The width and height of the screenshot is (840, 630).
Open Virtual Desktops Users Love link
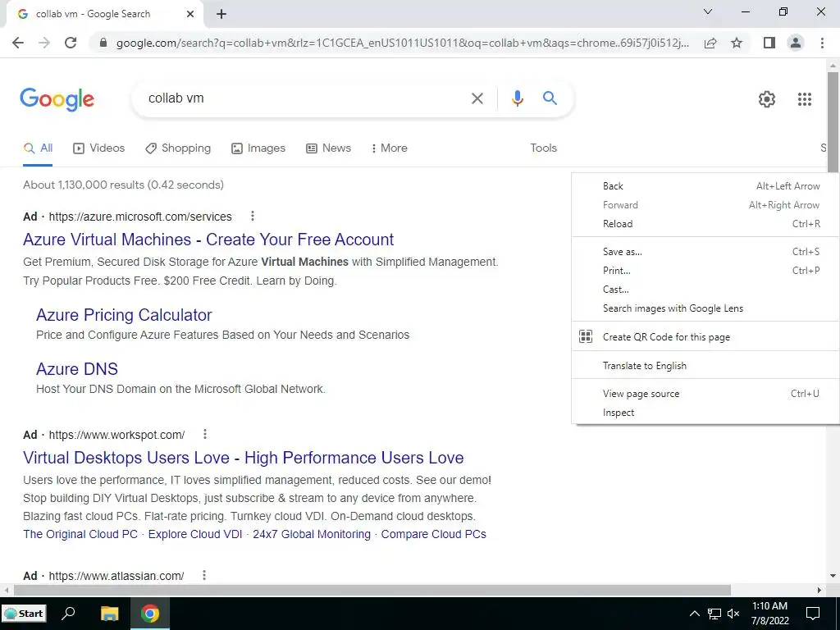243,458
